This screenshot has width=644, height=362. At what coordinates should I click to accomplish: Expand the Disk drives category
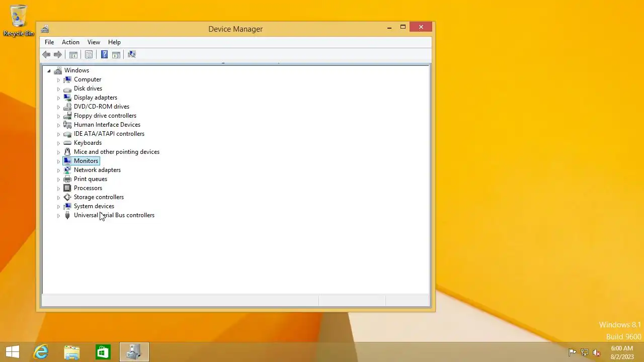tap(58, 89)
